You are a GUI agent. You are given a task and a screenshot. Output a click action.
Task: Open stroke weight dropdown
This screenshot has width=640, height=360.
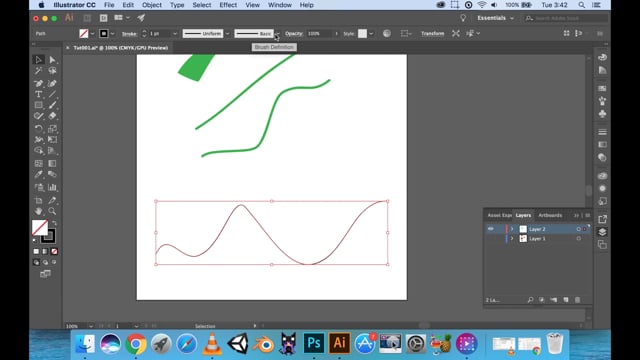pyautogui.click(x=175, y=34)
